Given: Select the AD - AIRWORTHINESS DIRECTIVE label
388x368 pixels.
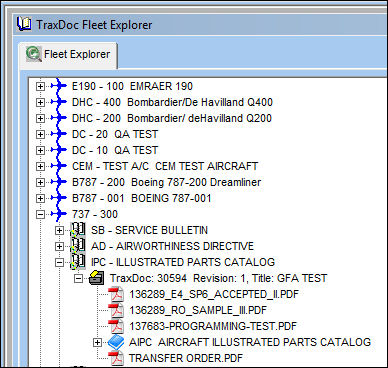Looking at the screenshot, I should (172, 246).
